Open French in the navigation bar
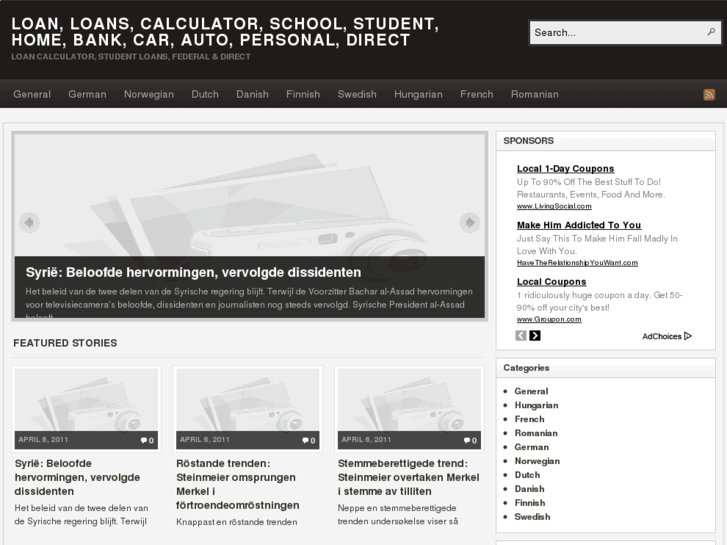The width and height of the screenshot is (727, 545). click(x=477, y=94)
